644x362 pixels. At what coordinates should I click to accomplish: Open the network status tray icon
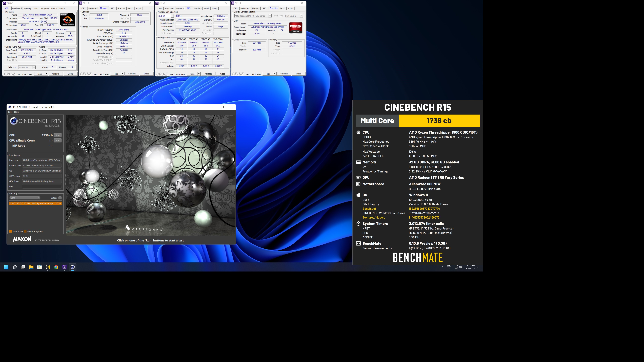coord(456,267)
